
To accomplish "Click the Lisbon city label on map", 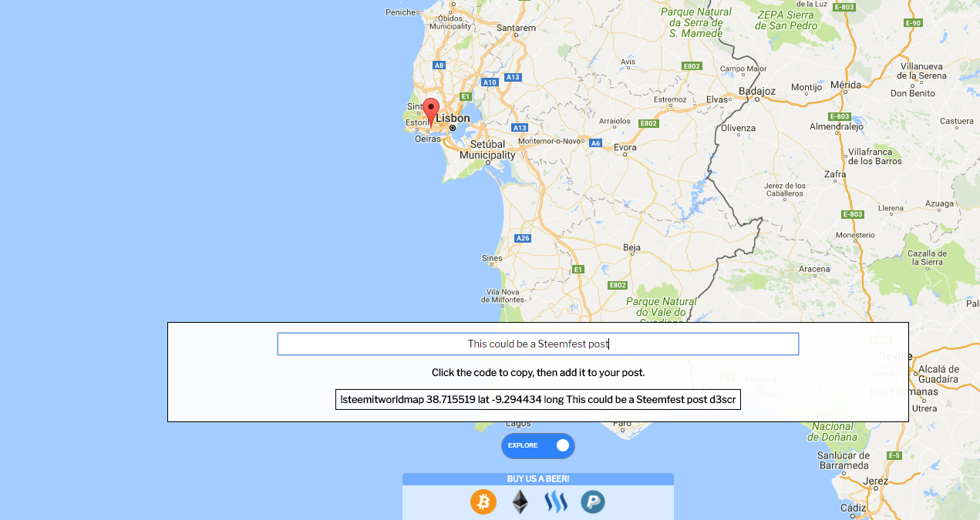I will [x=453, y=118].
